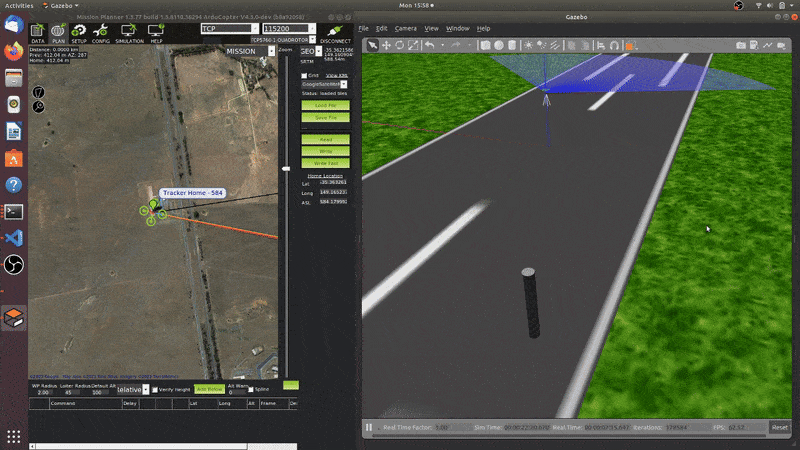Viewport: 800px width, 450px height.
Task: Enable the Verify Height checkbox
Action: pos(153,389)
